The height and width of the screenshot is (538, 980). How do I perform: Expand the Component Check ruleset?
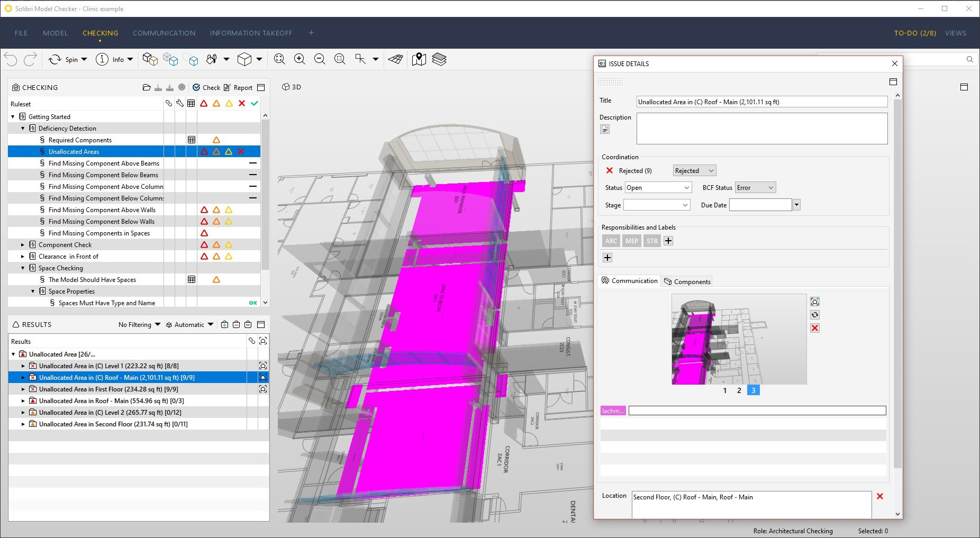[x=23, y=244]
